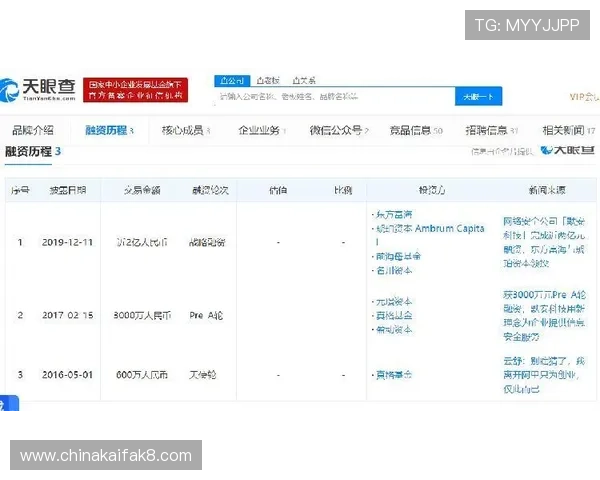Viewport: 600px width, 480px height.
Task: Click the 战略融资 round cell
Action: click(207, 242)
